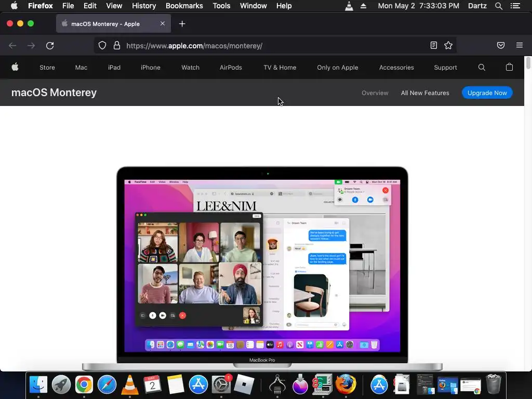Click the eject icon in menu bar

coord(363,6)
